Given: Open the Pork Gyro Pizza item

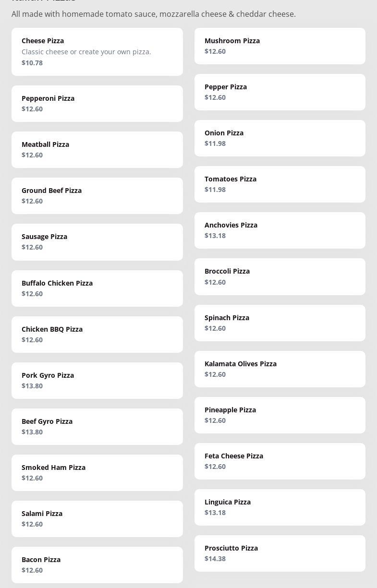Looking at the screenshot, I should click(97, 381).
